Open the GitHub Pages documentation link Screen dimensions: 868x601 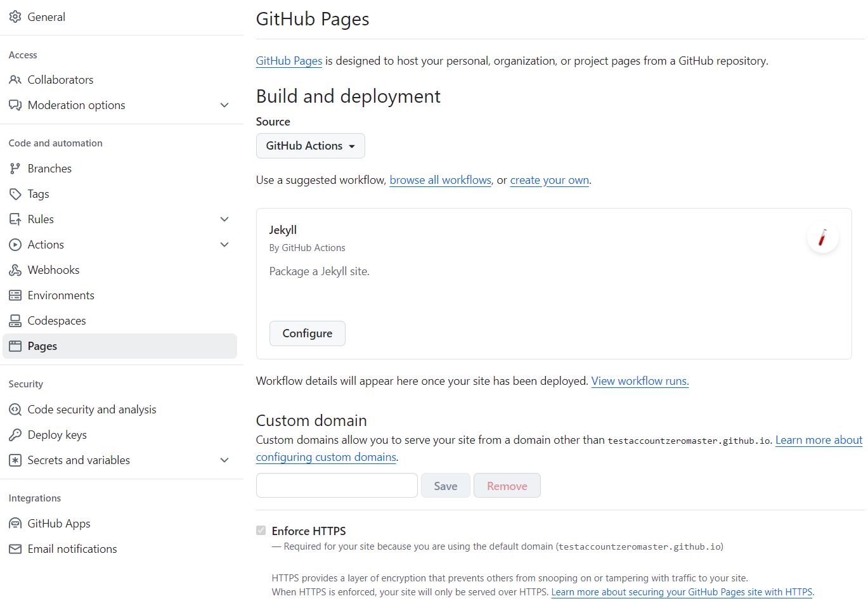(289, 61)
